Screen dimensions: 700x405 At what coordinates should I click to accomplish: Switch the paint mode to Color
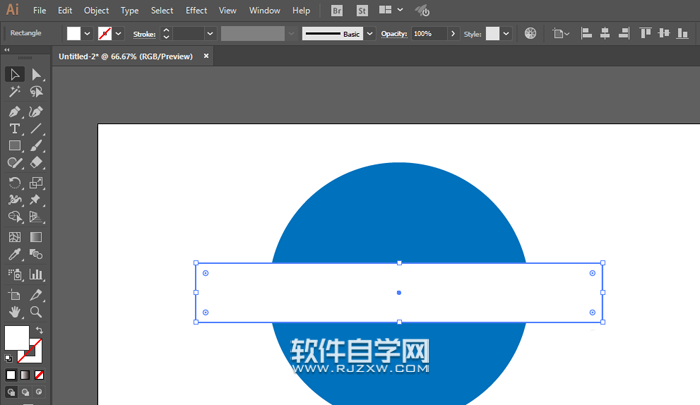click(11, 375)
